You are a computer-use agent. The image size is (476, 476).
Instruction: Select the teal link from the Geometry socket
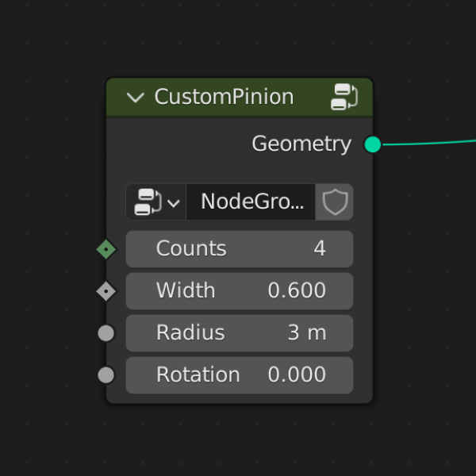[x=428, y=142]
